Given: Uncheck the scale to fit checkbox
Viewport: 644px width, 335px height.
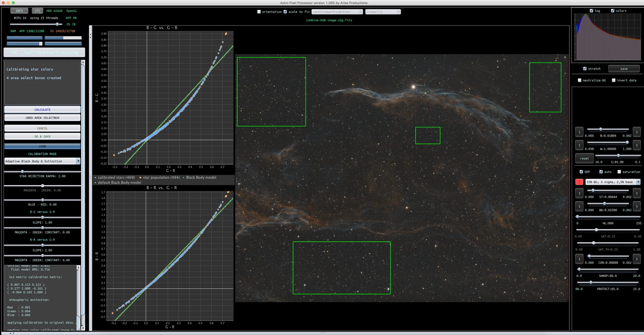Looking at the screenshot, I should pos(285,12).
